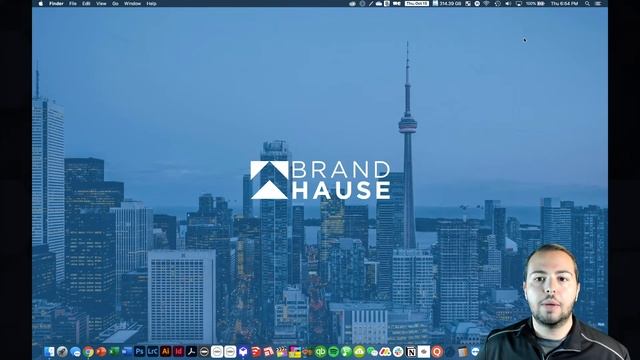Open Lightroom Classic (LrC) in dock
The image size is (640, 360).
(x=152, y=351)
